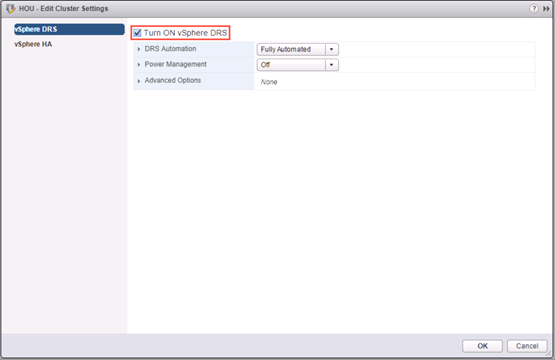Viewport: 555px width, 360px height.
Task: Click the Off value in Power Management
Action: (265, 65)
